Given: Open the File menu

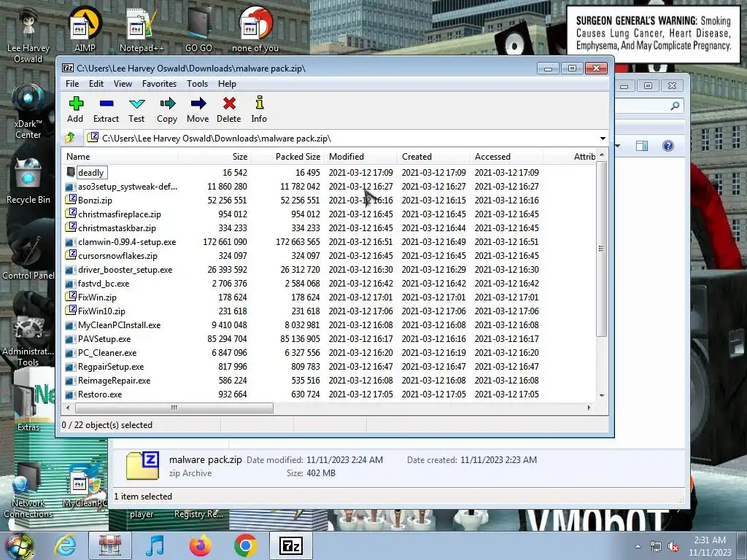Looking at the screenshot, I should 72,84.
